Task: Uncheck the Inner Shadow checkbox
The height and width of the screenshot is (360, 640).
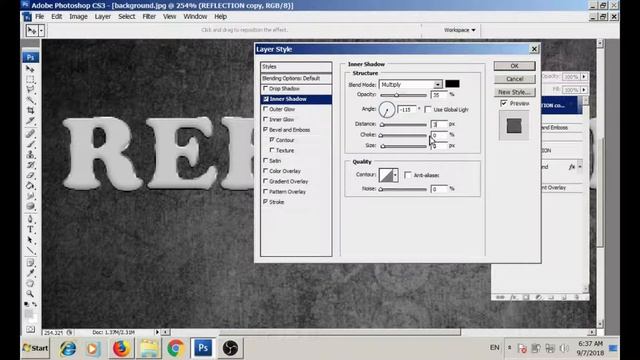Action: click(266, 99)
